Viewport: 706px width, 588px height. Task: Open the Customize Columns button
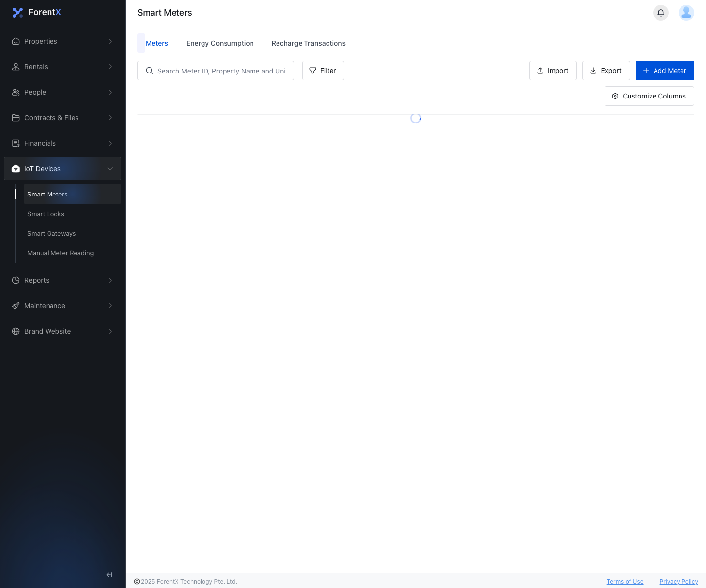[x=649, y=96]
